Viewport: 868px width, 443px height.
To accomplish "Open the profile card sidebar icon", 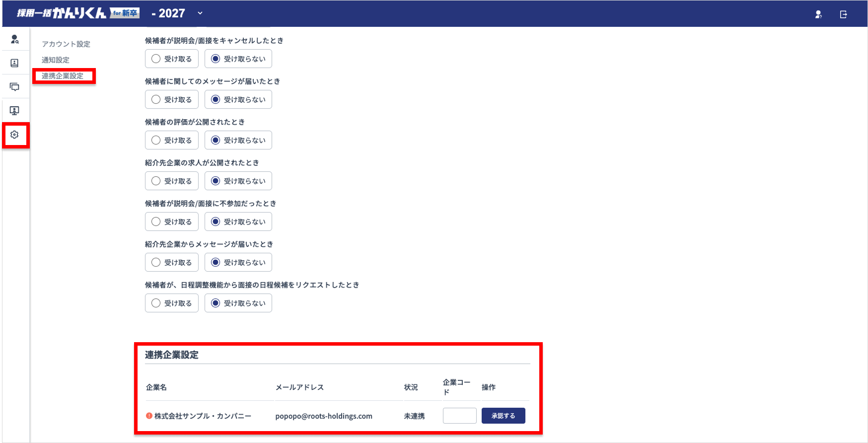I will [15, 63].
